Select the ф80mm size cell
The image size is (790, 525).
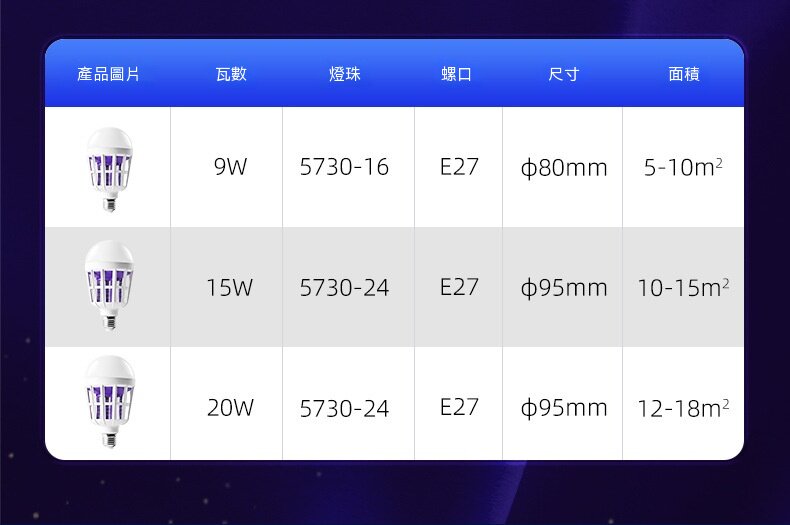[563, 168]
